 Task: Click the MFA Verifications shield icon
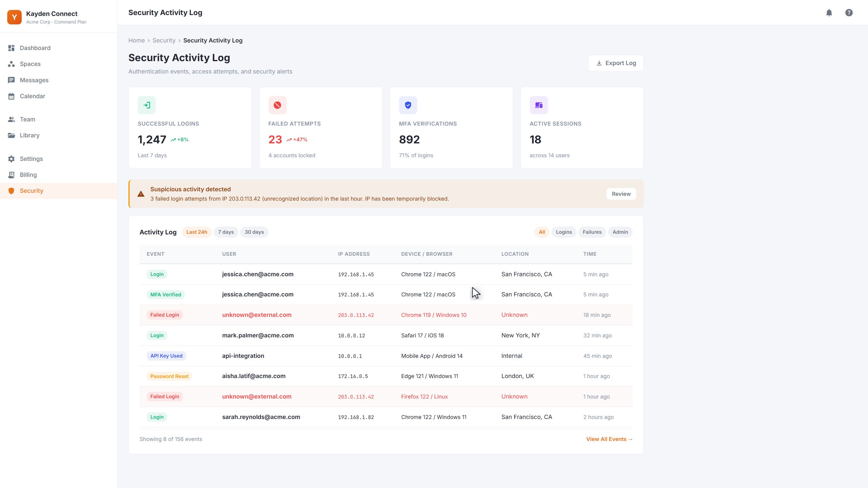click(x=408, y=105)
